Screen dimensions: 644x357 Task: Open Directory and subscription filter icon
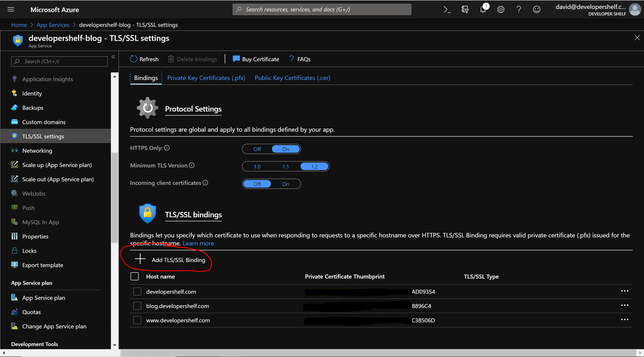pyautogui.click(x=465, y=9)
